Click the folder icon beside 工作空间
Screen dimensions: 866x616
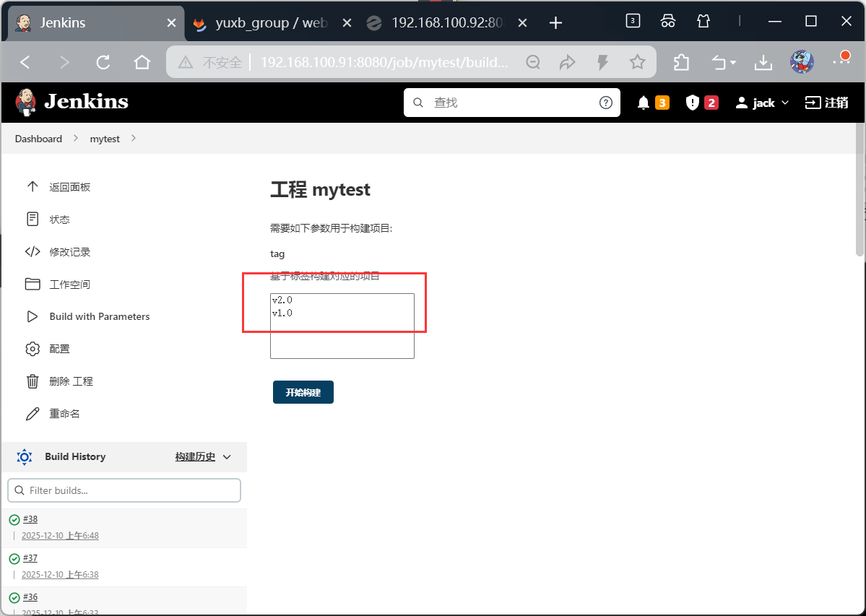click(x=33, y=284)
